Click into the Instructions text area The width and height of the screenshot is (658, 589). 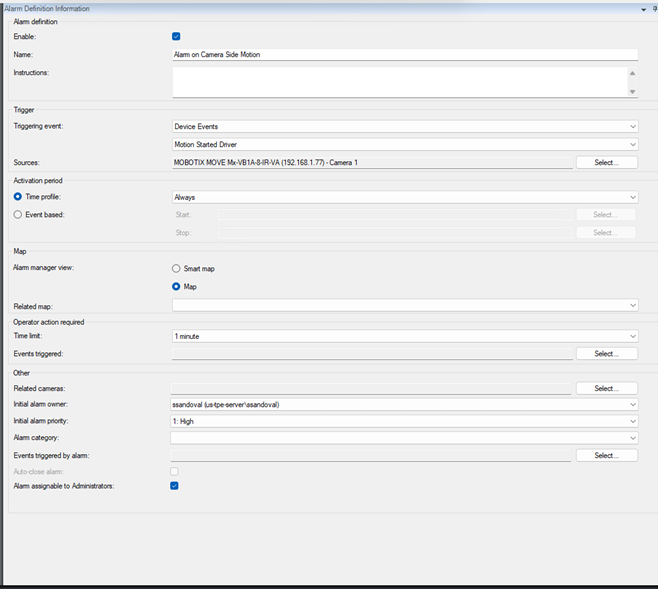pos(399,82)
